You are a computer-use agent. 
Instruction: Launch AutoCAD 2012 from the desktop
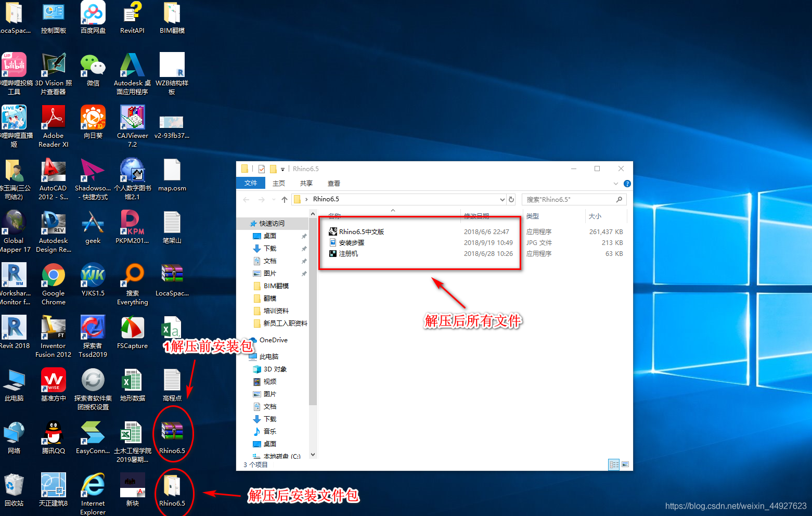point(54,179)
